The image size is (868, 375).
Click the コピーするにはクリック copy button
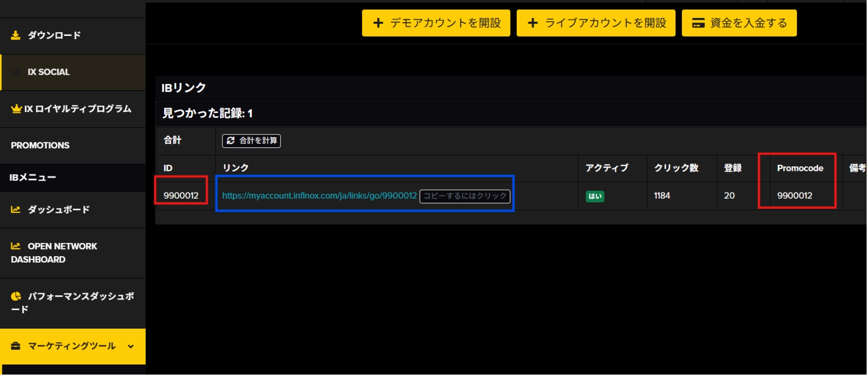coord(465,196)
